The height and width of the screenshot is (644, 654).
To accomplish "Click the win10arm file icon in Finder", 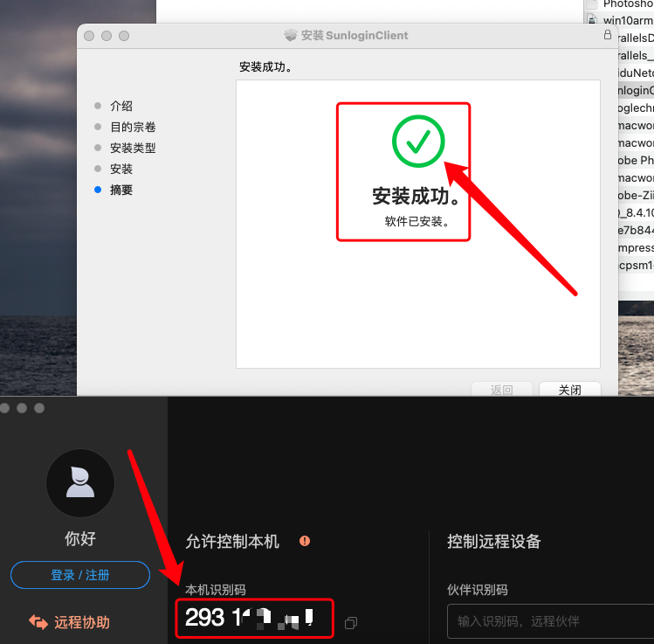I will (x=591, y=19).
